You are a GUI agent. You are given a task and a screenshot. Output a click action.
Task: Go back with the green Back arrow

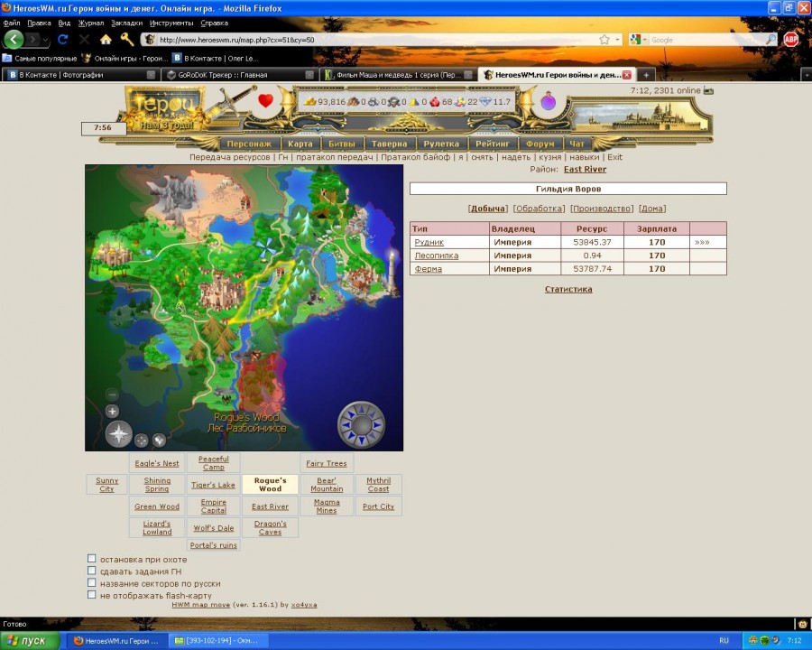point(14,40)
